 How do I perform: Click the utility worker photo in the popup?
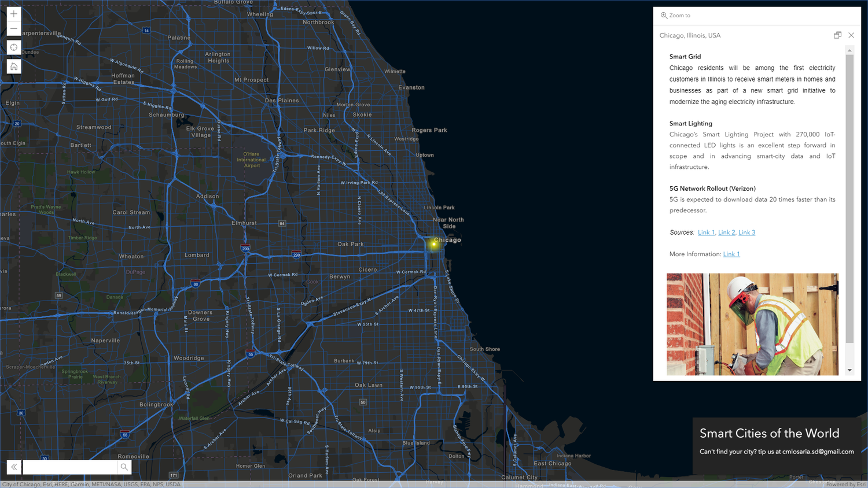[752, 324]
